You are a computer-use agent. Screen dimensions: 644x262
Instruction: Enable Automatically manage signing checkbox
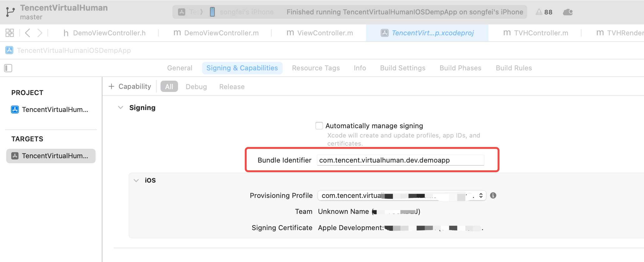(319, 126)
